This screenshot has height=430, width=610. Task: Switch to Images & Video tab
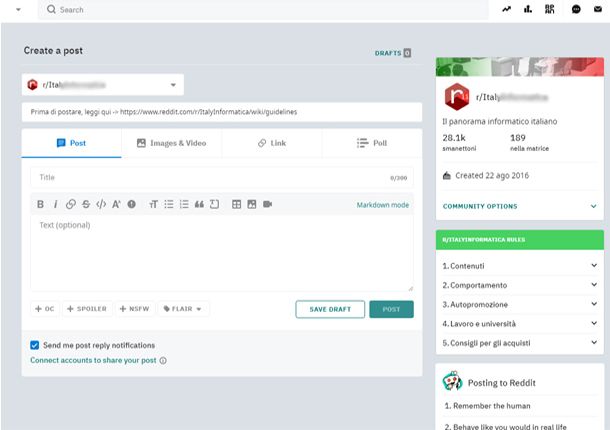tap(172, 143)
